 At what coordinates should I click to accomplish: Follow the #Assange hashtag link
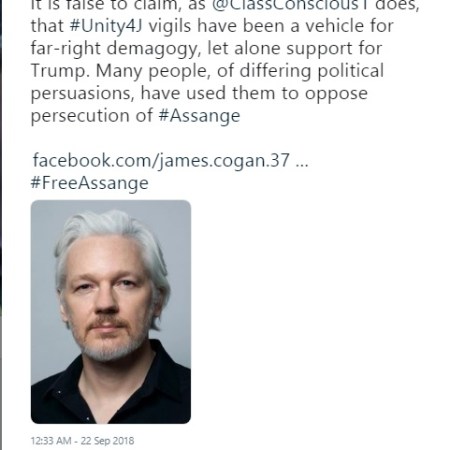(199, 116)
